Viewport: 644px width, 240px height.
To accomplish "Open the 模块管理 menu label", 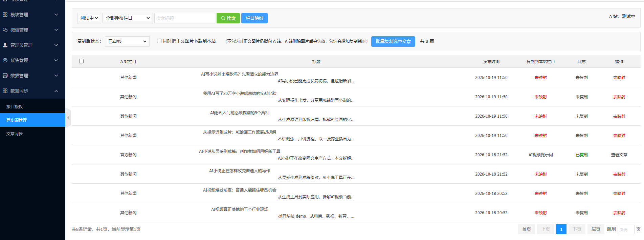I will [x=19, y=15].
